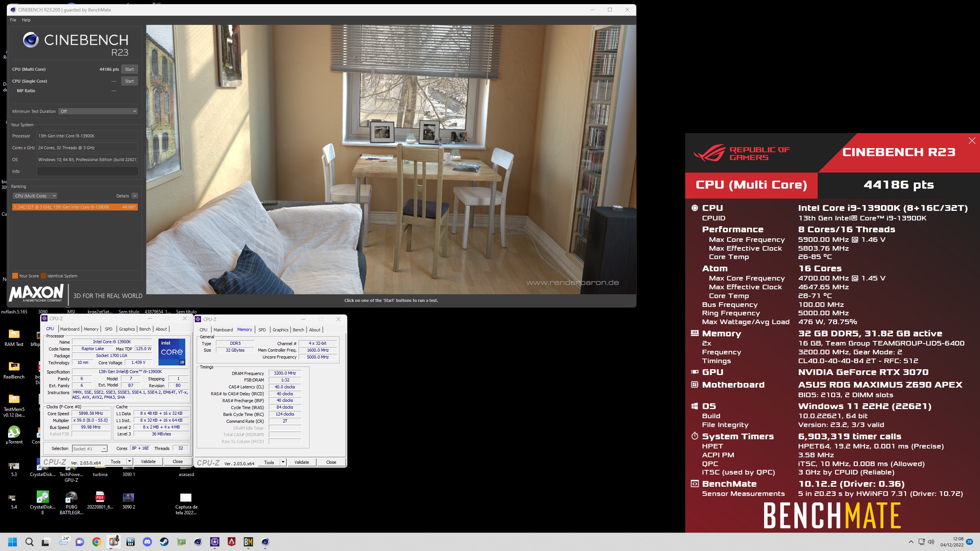Open network status in system tray

click(921, 542)
